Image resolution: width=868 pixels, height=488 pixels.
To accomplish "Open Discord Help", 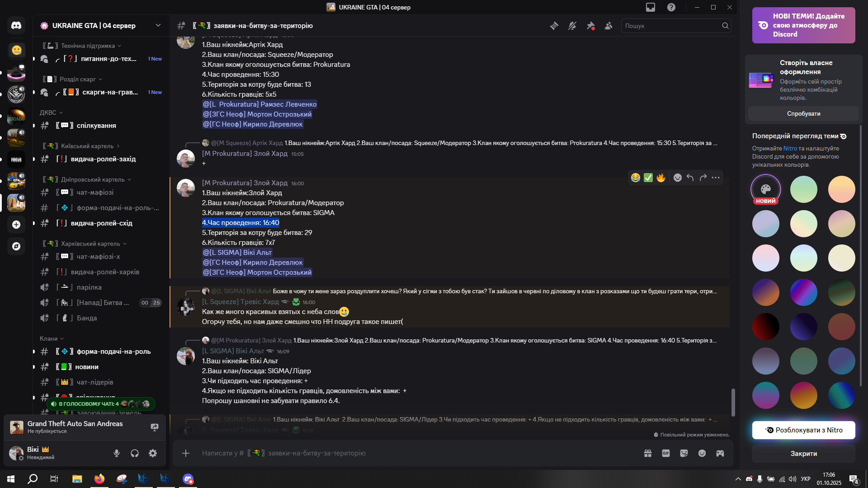I will click(x=671, y=7).
